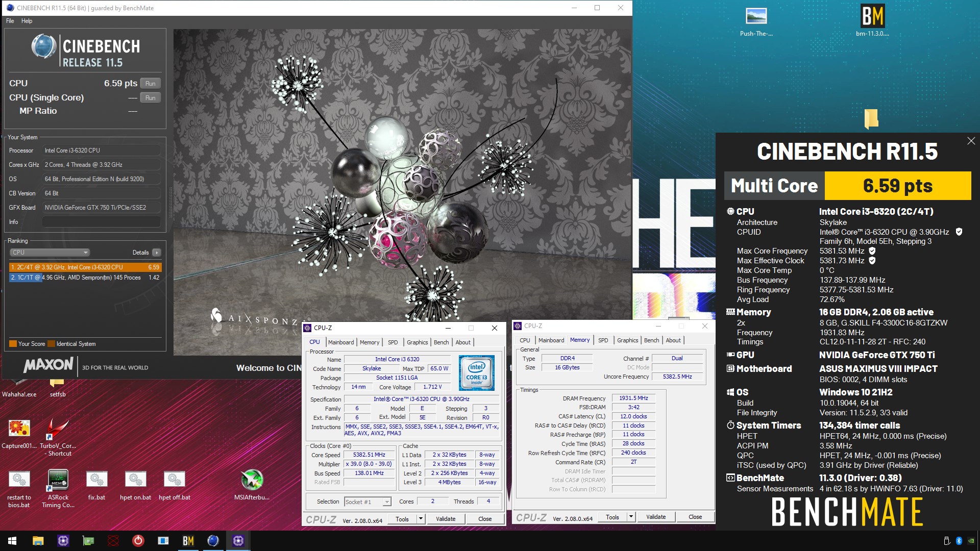
Task: Click Validate in CPU-Z CPU window
Action: point(446,519)
